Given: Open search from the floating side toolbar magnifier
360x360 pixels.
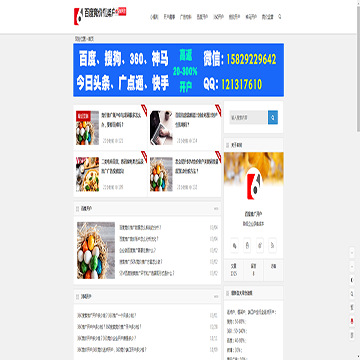Looking at the screenshot, I should 352,294.
